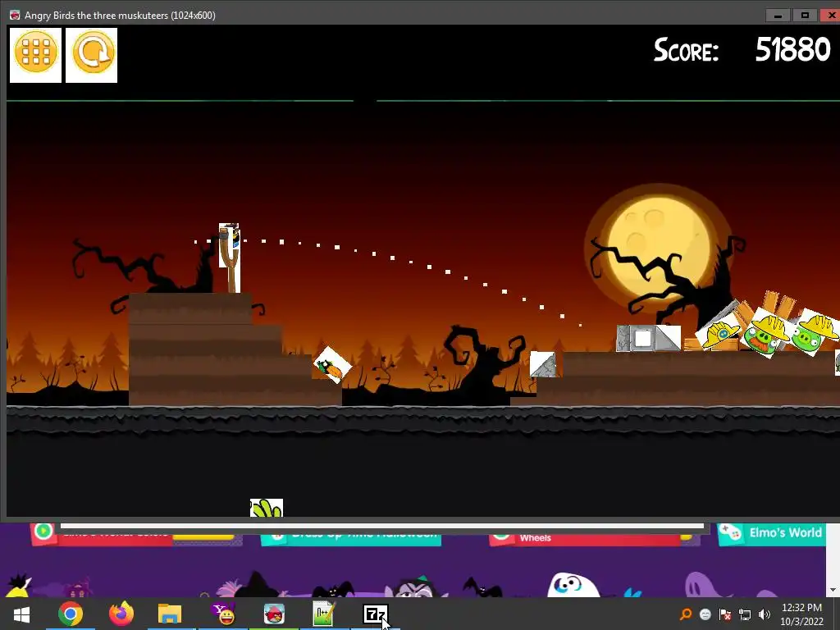Open the 7-Zip taskbar icon
The width and height of the screenshot is (840, 630).
pyautogui.click(x=375, y=614)
